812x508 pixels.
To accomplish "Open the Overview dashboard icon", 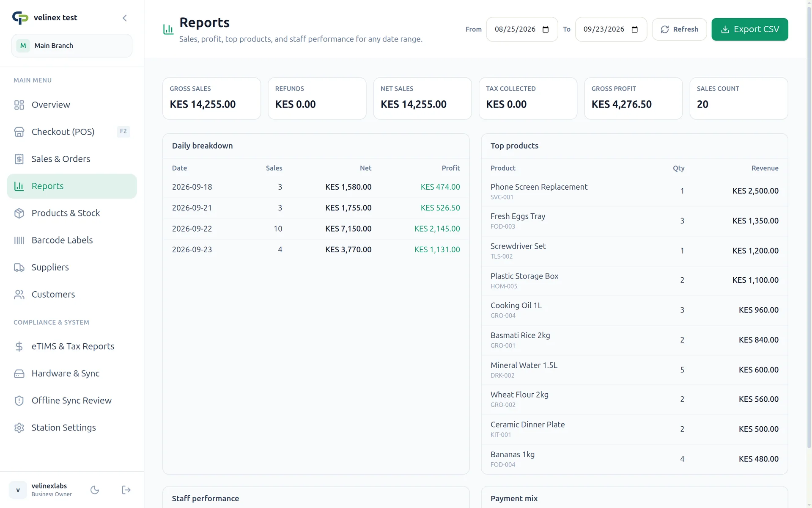I will [19, 105].
